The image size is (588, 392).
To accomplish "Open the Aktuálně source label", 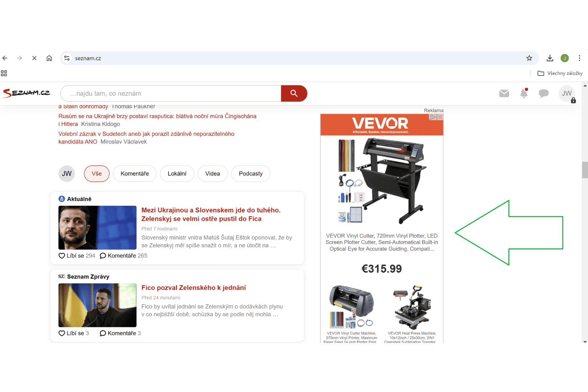I will [75, 199].
